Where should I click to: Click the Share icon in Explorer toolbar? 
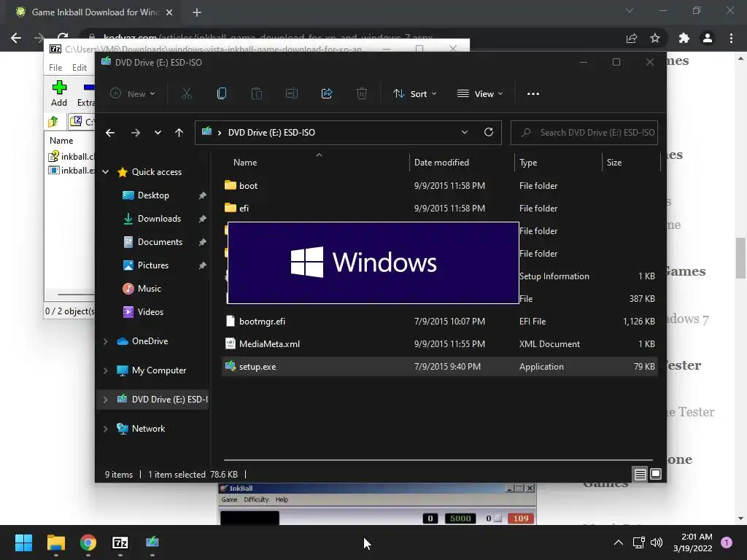[327, 94]
